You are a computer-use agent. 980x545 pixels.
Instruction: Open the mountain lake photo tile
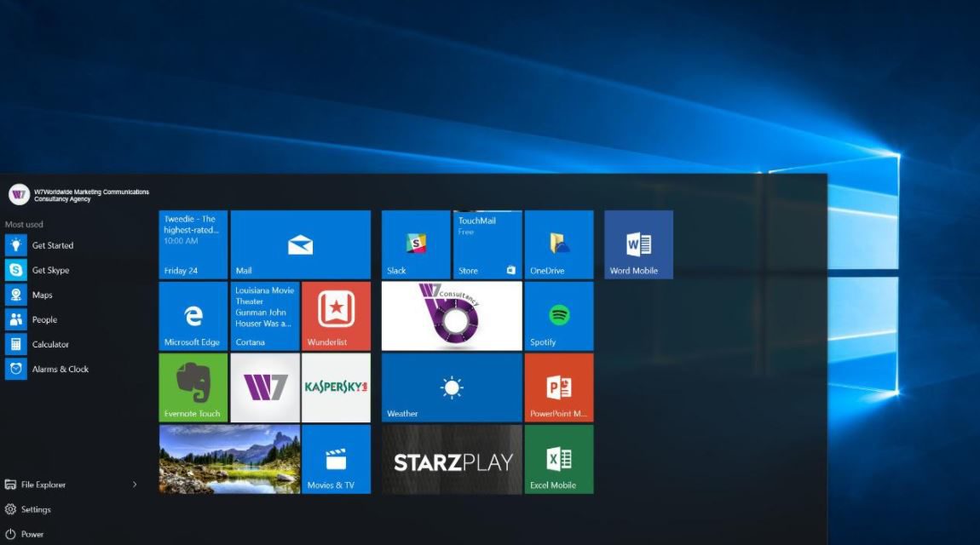(x=229, y=460)
